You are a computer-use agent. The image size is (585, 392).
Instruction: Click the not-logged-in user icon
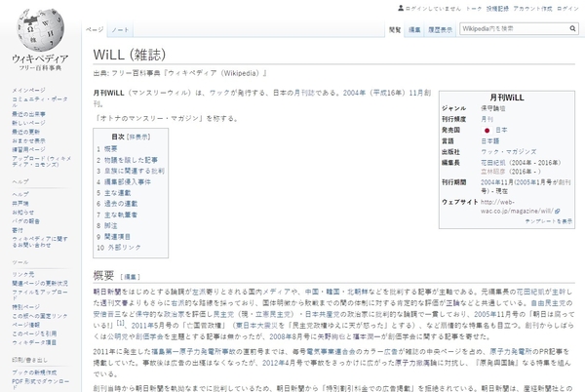(401, 8)
